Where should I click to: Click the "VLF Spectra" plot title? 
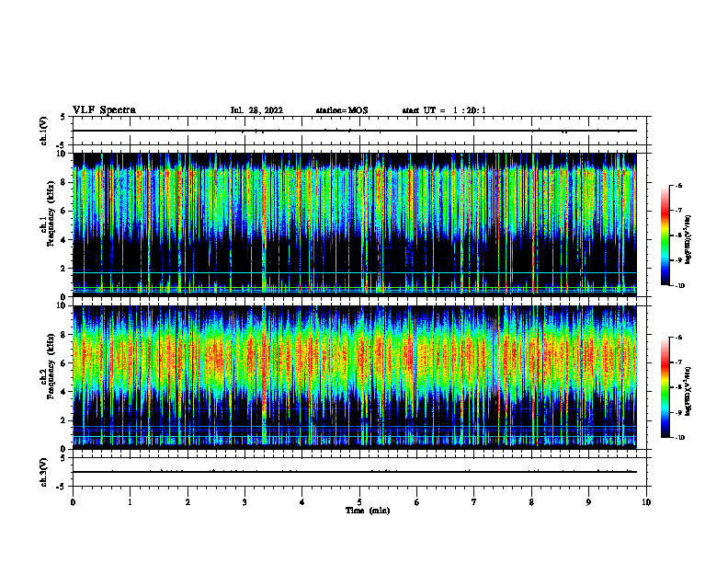[104, 110]
